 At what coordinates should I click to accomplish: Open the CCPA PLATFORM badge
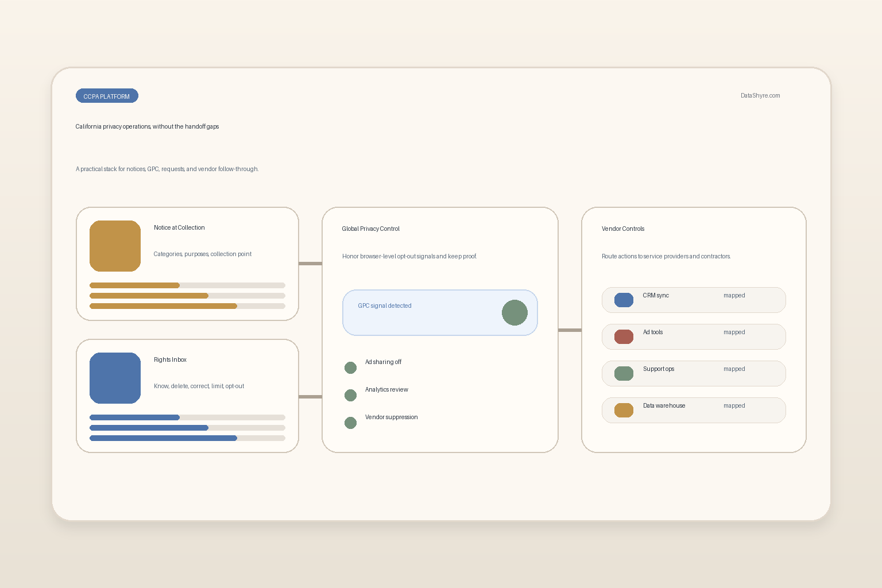[107, 96]
